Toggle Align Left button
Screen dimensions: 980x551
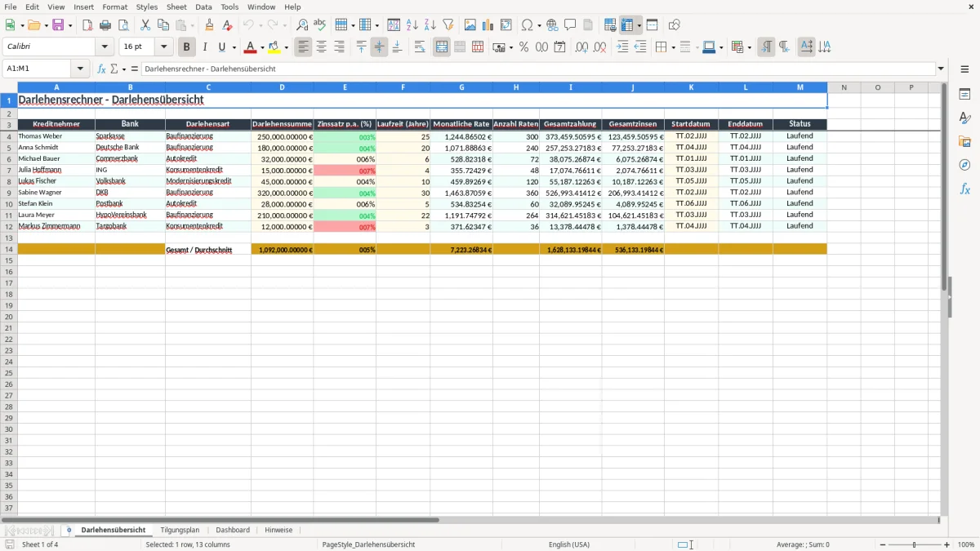303,47
